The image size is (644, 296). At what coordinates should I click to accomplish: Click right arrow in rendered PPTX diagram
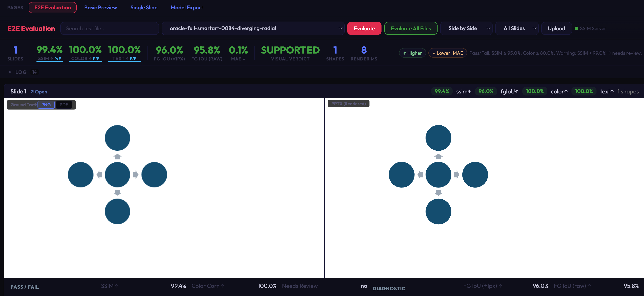457,175
